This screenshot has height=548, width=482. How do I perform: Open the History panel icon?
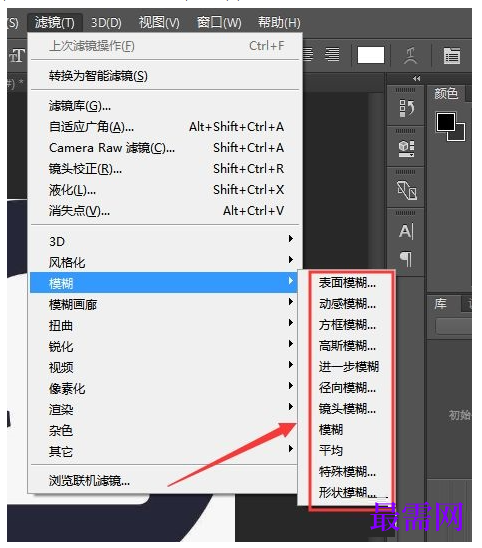click(x=406, y=108)
